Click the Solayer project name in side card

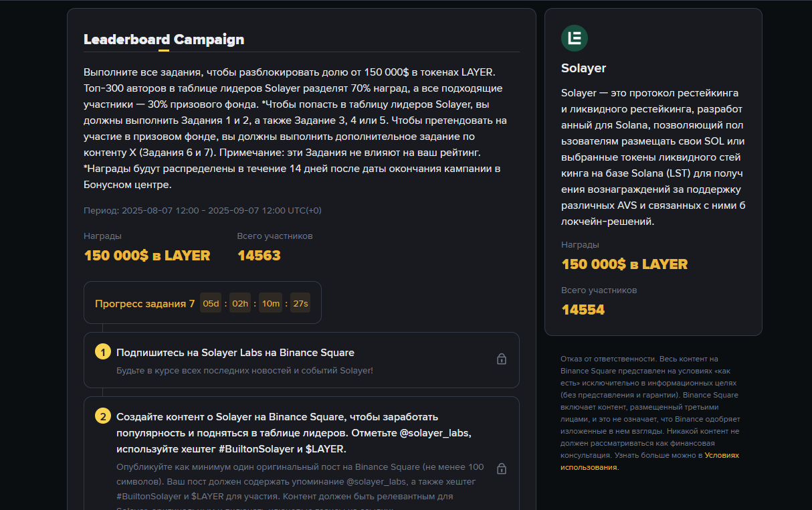coord(584,68)
